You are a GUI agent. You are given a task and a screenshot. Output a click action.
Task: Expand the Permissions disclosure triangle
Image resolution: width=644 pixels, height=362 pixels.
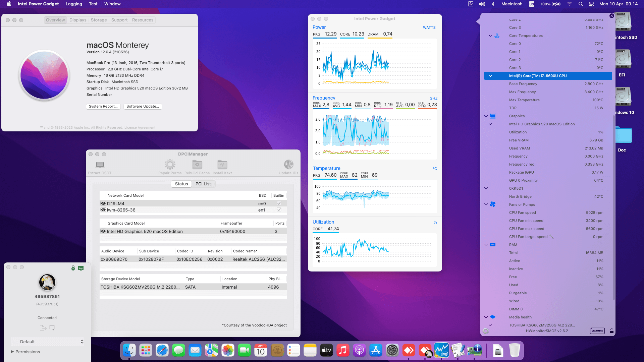pos(12,352)
